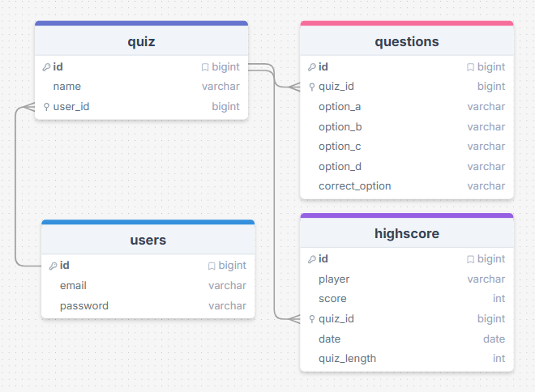Viewport: 535px width, 392px height.
Task: Select the users table header
Action: click(148, 240)
